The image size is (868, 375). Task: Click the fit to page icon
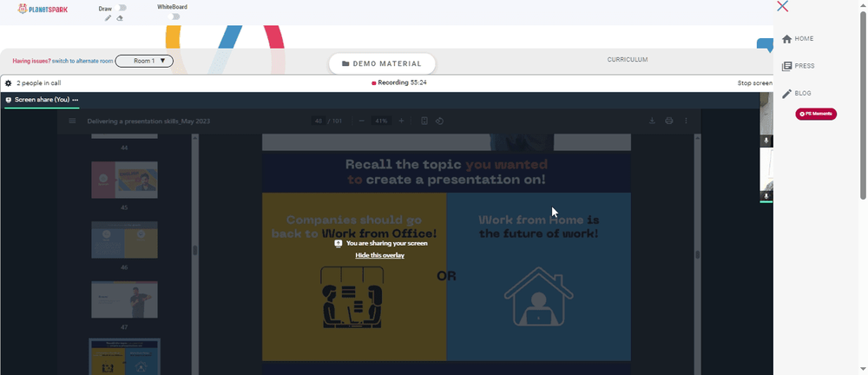click(x=424, y=121)
